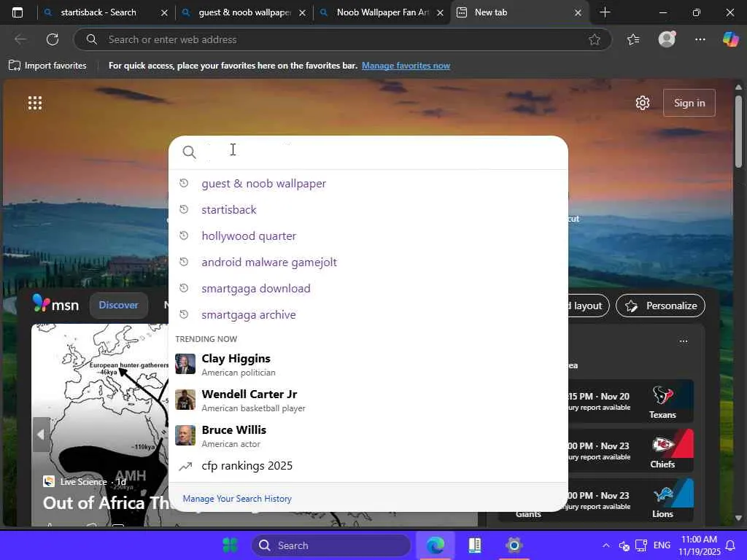Click the Lions team logo
This screenshot has height=560, width=747.
click(662, 495)
